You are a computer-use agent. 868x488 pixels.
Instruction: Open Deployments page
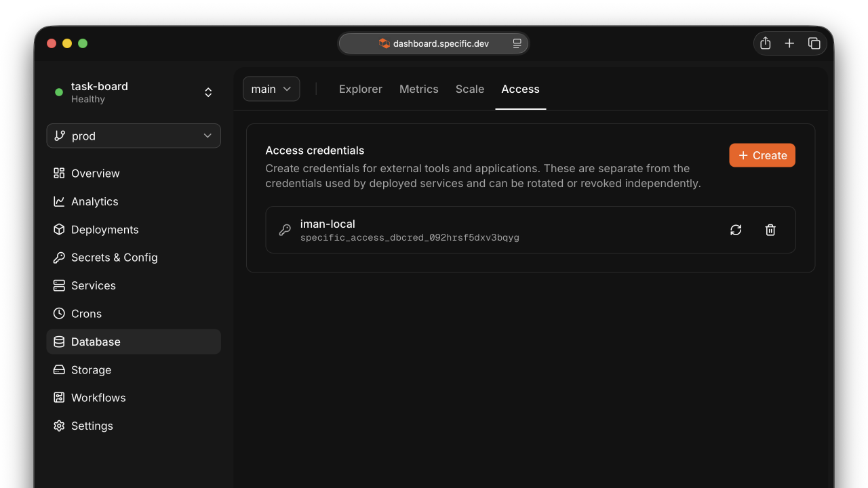134,229
